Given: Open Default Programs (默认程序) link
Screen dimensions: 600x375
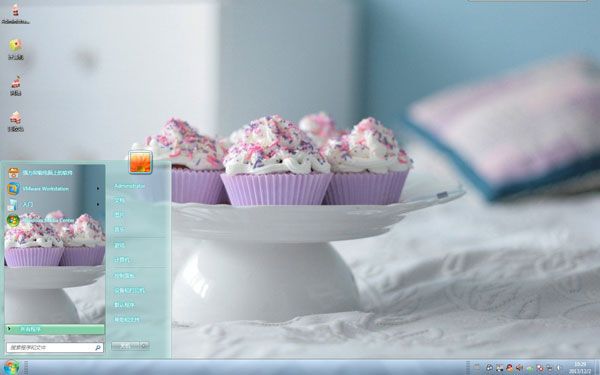Looking at the screenshot, I should 124,305.
